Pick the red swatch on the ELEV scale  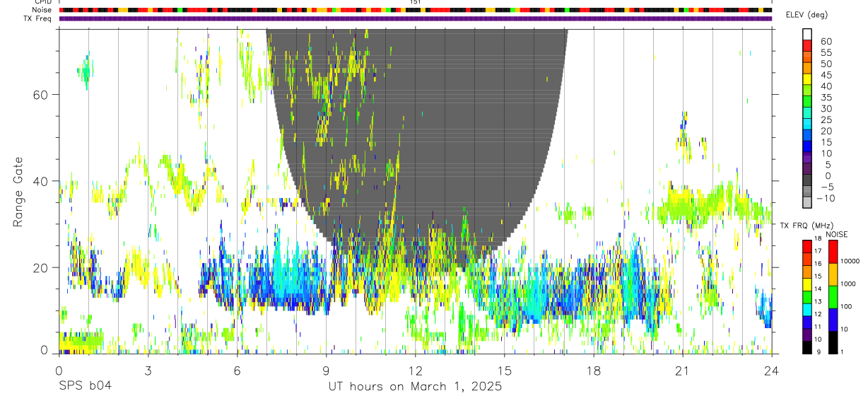(x=807, y=44)
